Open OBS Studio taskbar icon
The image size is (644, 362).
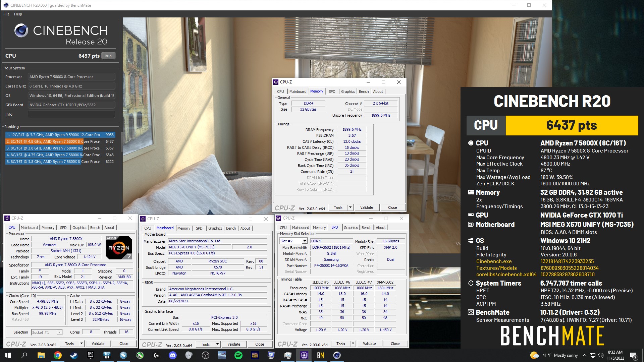point(206,355)
